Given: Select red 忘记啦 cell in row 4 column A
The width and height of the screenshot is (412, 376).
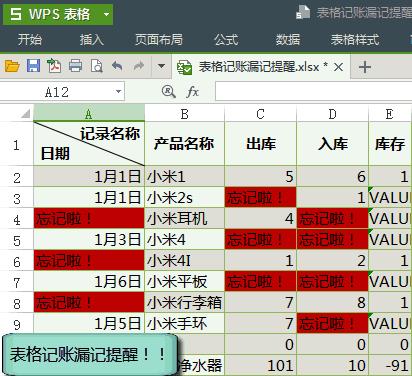Looking at the screenshot, I should click(x=89, y=218).
